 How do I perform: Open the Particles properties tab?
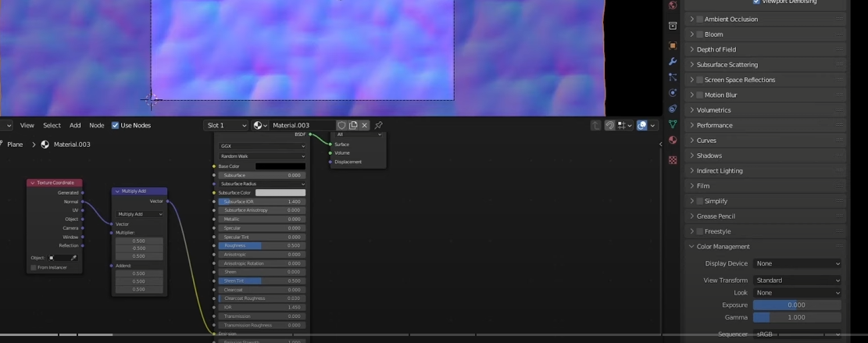point(673,77)
